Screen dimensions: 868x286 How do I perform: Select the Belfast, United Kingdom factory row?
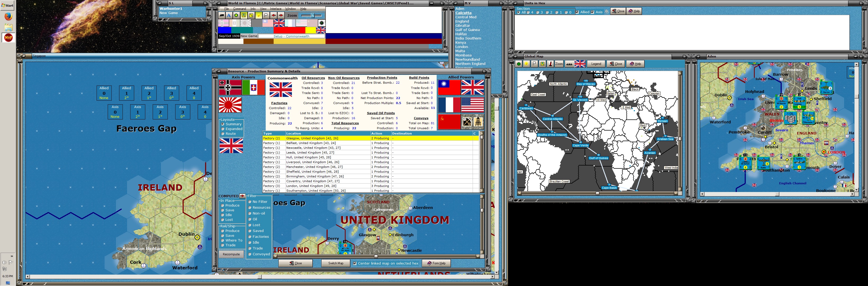pyautogui.click(x=370, y=143)
